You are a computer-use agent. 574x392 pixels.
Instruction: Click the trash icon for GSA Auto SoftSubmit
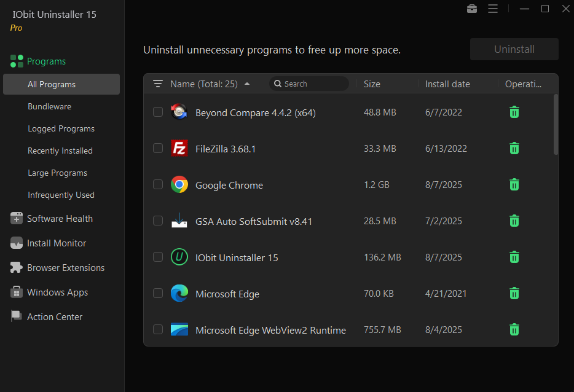(x=514, y=221)
